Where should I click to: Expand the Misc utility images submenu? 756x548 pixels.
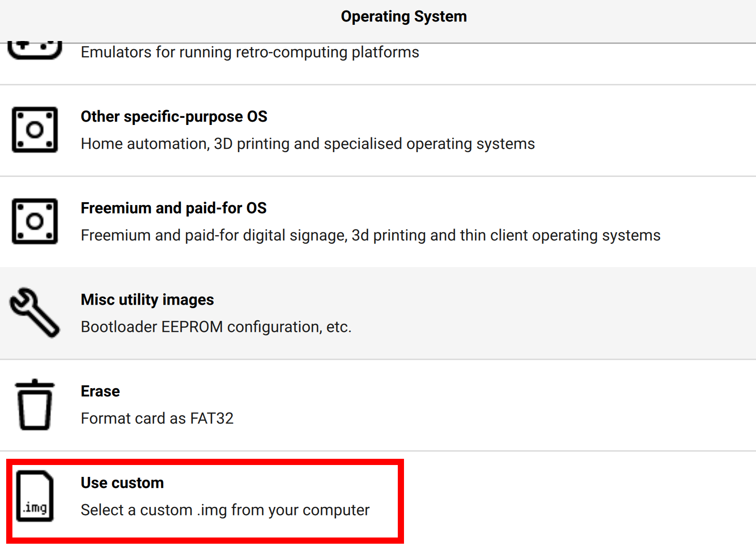(147, 300)
